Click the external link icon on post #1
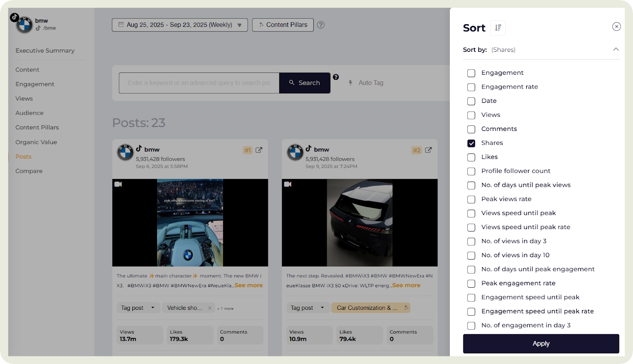The image size is (633, 364). [x=259, y=150]
